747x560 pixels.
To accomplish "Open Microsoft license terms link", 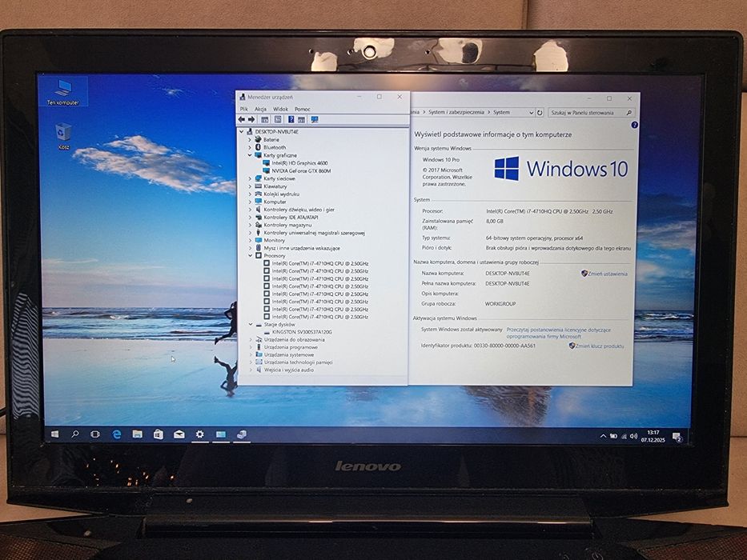I will pyautogui.click(x=558, y=333).
